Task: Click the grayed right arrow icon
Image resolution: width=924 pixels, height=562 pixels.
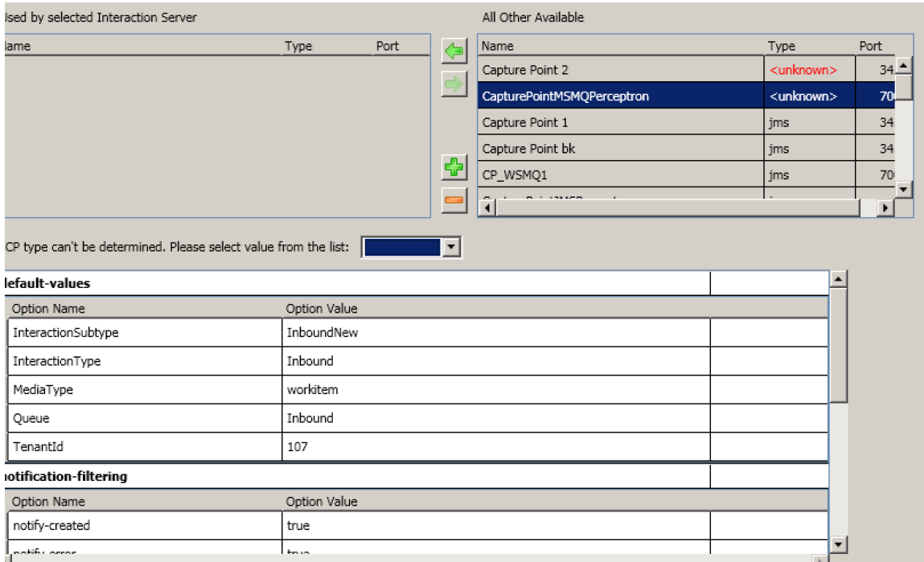Action: [x=454, y=84]
